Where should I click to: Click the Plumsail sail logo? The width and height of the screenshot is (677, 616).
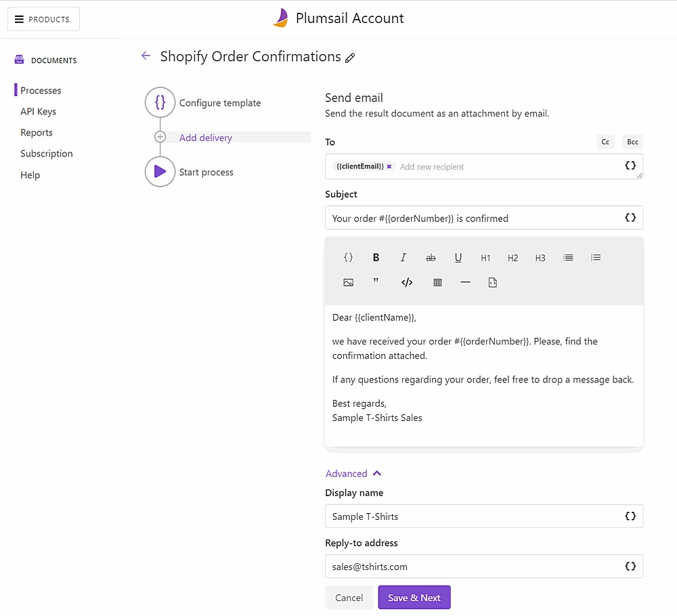(x=281, y=18)
